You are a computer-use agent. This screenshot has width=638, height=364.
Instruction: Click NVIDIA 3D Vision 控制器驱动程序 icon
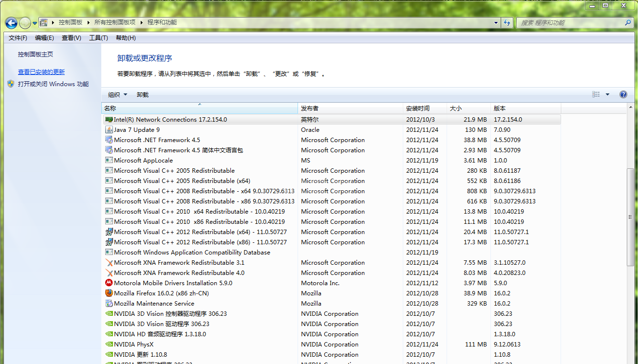pos(109,313)
